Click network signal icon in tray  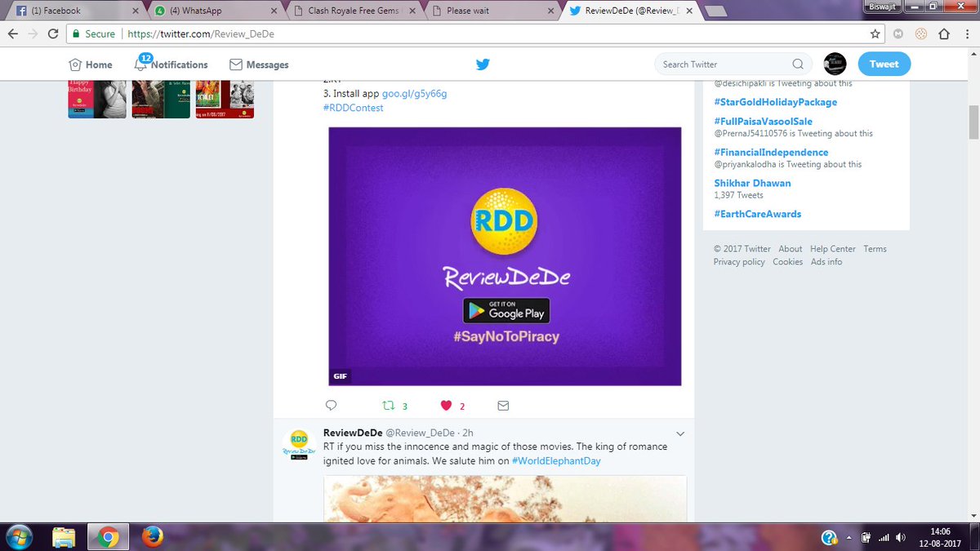pos(882,537)
